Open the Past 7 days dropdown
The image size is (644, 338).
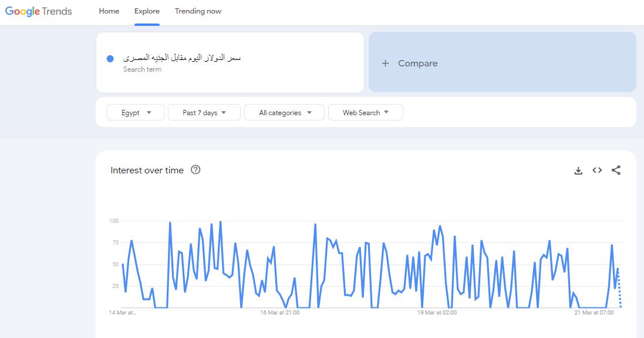[204, 112]
